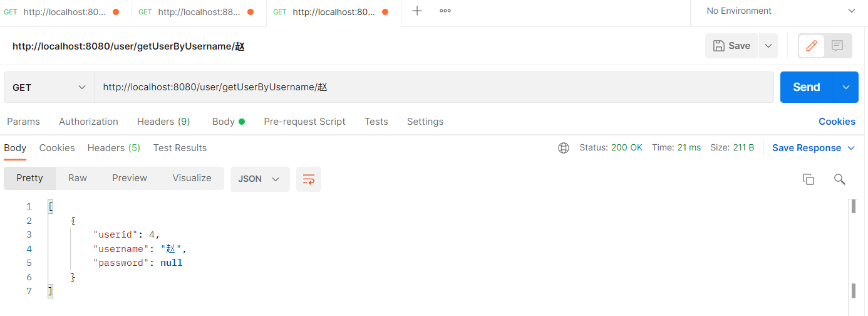Select the Test Results tab
The image size is (868, 316).
(x=180, y=148)
